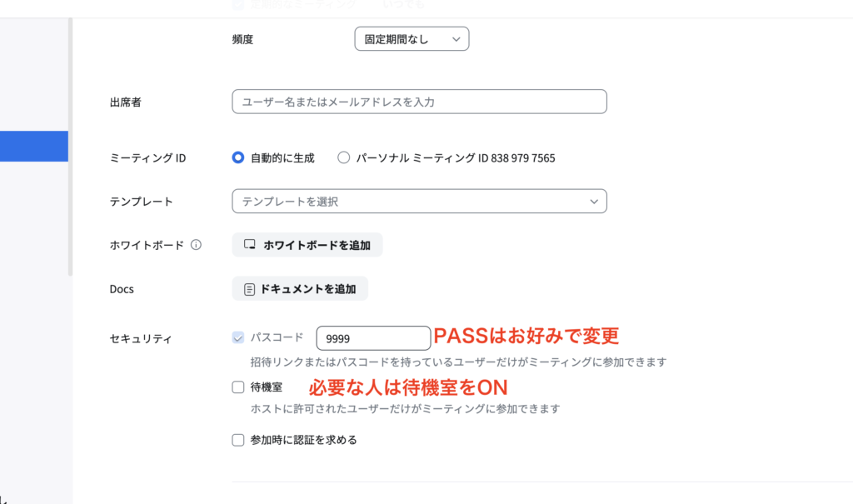Click the passcode field showing 9999
853x504 pixels.
click(x=373, y=338)
